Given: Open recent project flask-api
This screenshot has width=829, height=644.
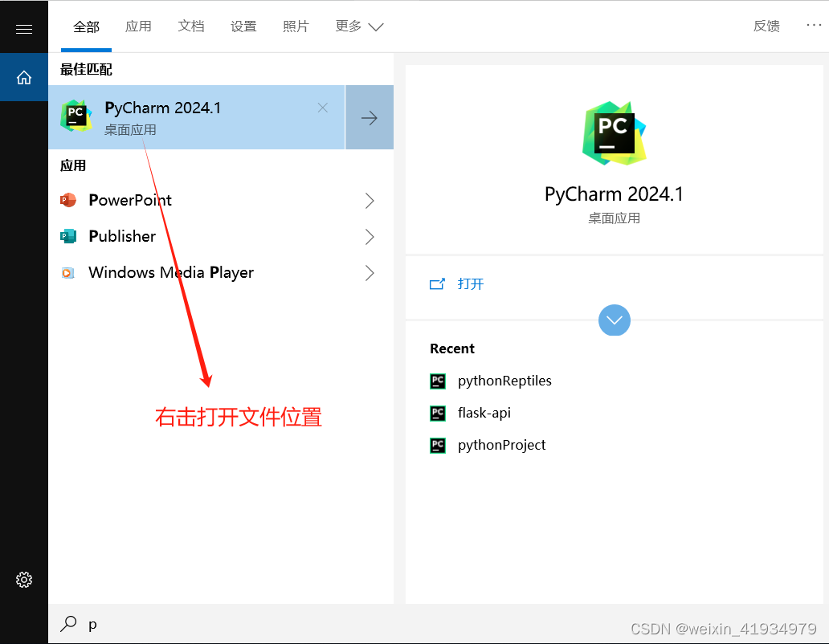Looking at the screenshot, I should [484, 413].
